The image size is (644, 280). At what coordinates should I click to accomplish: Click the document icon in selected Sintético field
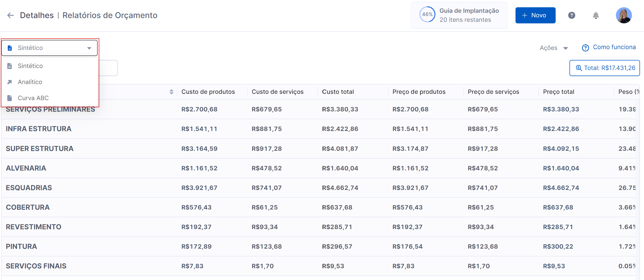click(10, 48)
